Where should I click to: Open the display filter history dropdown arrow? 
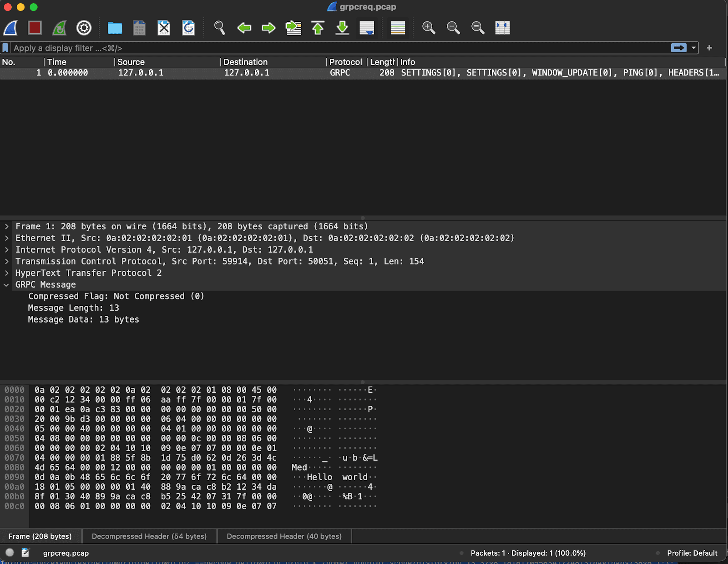point(694,48)
